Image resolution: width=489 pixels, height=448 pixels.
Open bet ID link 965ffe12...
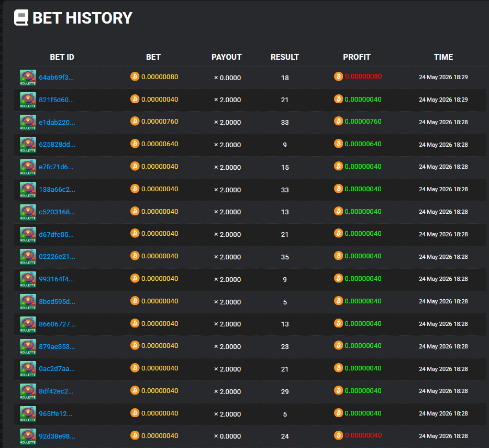(x=55, y=413)
